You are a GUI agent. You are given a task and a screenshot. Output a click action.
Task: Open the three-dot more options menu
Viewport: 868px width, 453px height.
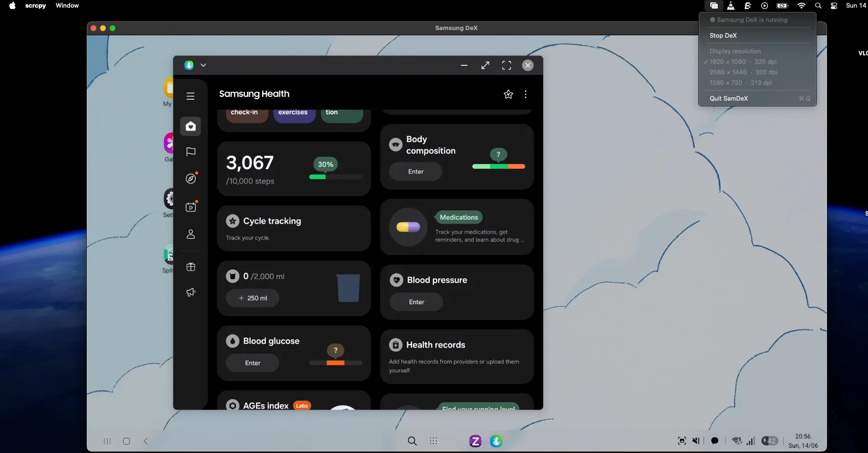coord(526,94)
